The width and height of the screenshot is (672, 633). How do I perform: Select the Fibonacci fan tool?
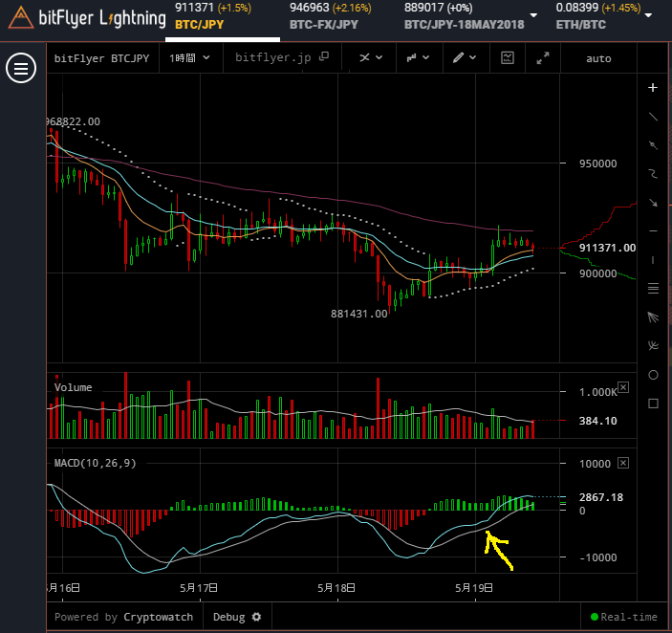pyautogui.click(x=653, y=317)
